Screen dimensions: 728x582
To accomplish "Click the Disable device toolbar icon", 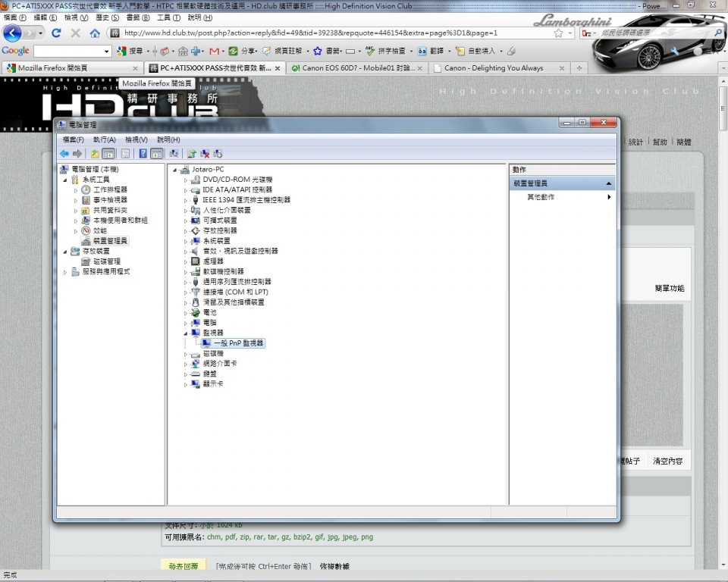I will coord(218,154).
